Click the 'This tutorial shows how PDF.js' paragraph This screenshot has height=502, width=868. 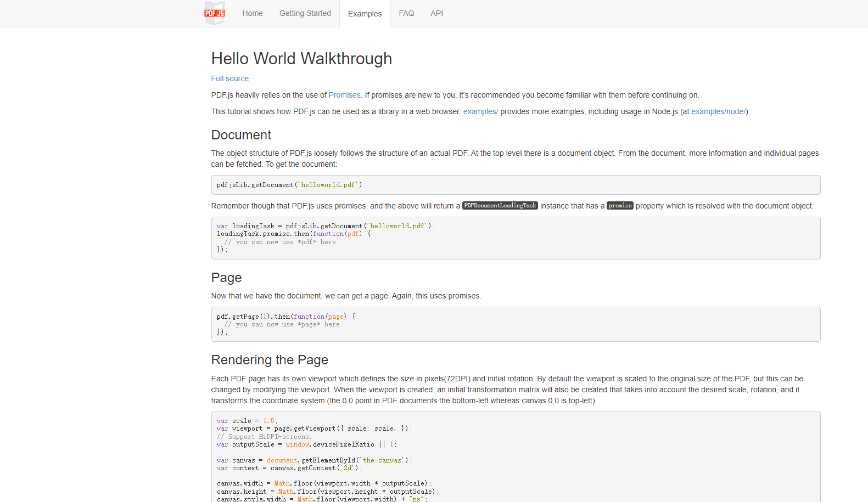480,111
